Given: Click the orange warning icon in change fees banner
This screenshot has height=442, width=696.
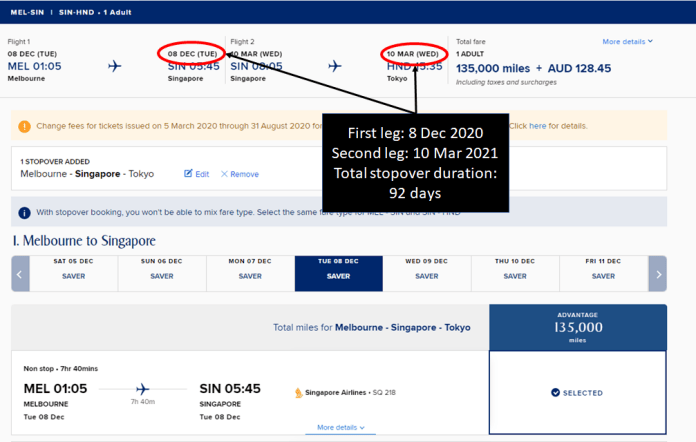Looking at the screenshot, I should pyautogui.click(x=24, y=126).
